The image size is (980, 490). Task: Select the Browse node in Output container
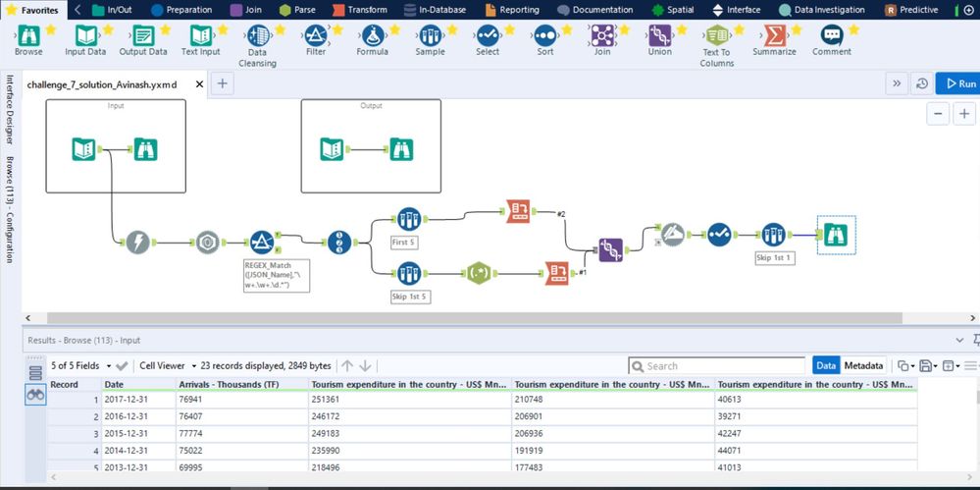[x=401, y=149]
